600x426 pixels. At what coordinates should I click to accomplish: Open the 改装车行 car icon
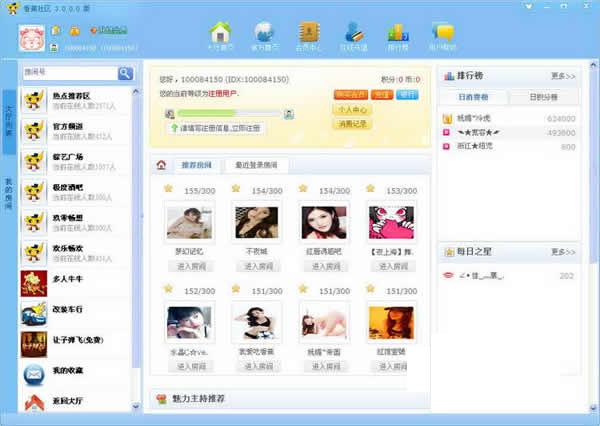click(34, 314)
